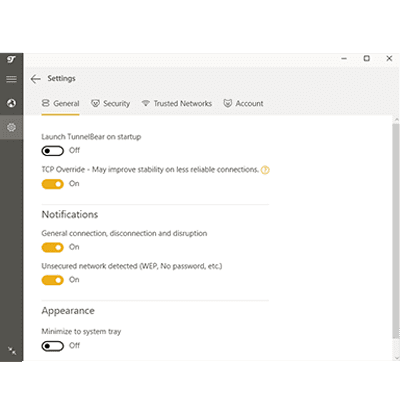Screen dimensions: 400x416
Task: Select the General tab
Action: pos(60,104)
